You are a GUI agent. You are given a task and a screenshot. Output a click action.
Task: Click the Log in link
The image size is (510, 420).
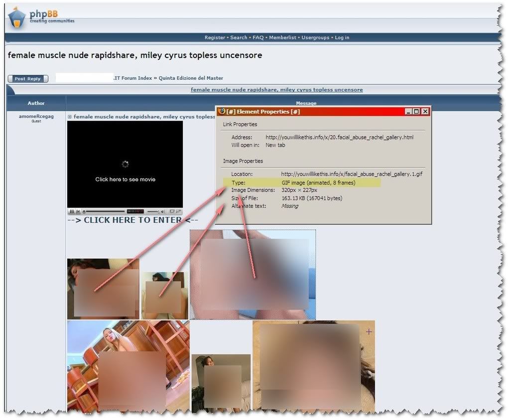point(342,38)
